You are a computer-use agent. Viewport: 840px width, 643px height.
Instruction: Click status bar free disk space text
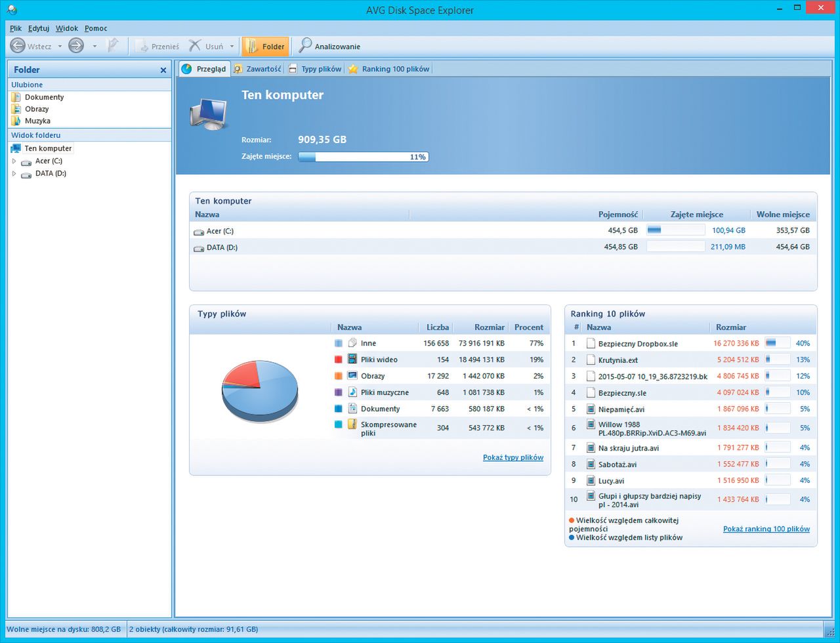pyautogui.click(x=64, y=629)
